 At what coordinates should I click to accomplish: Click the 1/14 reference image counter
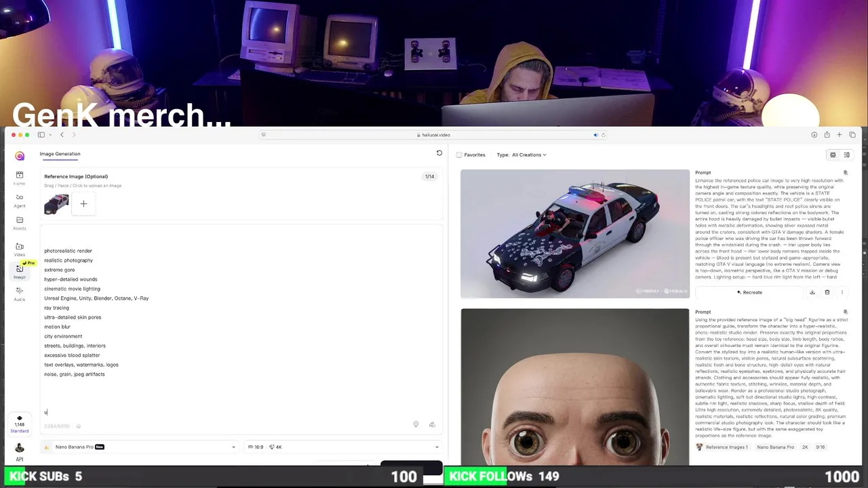429,176
